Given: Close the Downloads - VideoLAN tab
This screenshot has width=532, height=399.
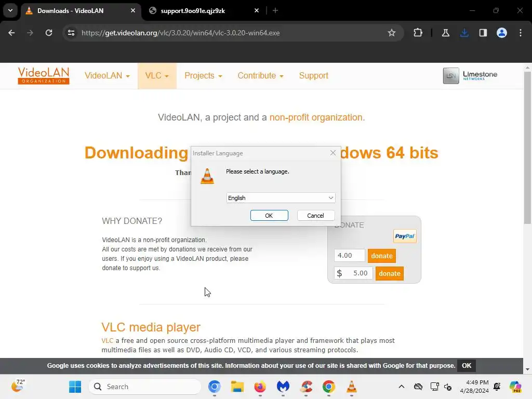Looking at the screenshot, I should coord(133,11).
